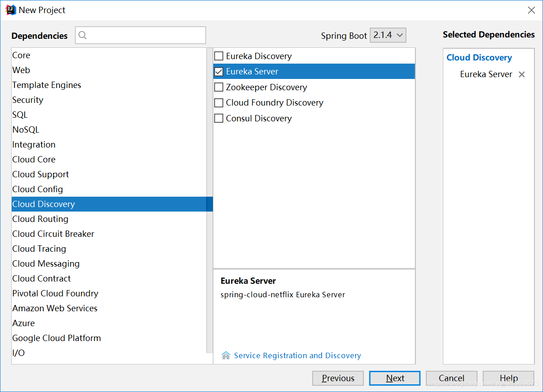Close the New Project dialog
543x392 pixels.
(x=531, y=10)
